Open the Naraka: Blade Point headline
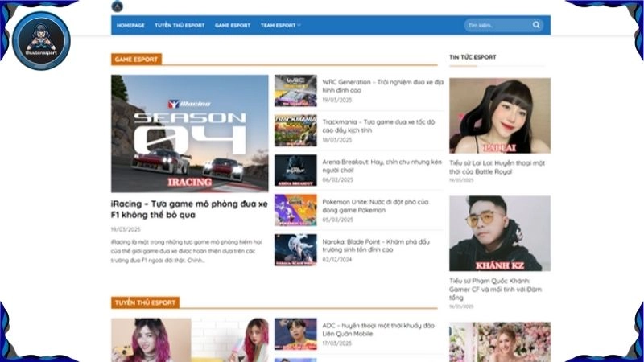 coord(376,245)
